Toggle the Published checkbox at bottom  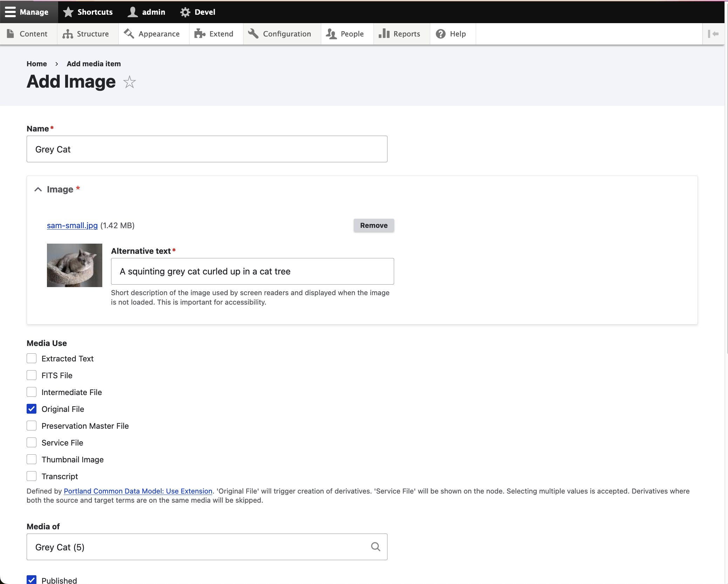click(x=32, y=580)
